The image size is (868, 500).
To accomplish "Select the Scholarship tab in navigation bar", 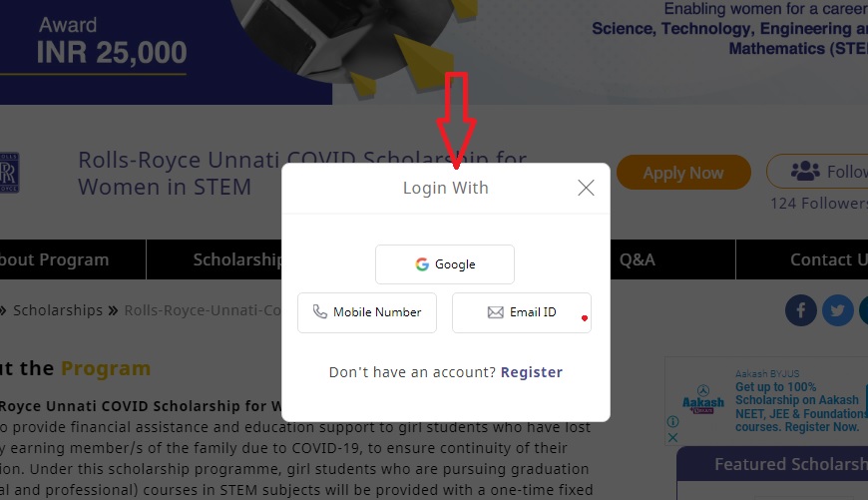I will pyautogui.click(x=237, y=259).
